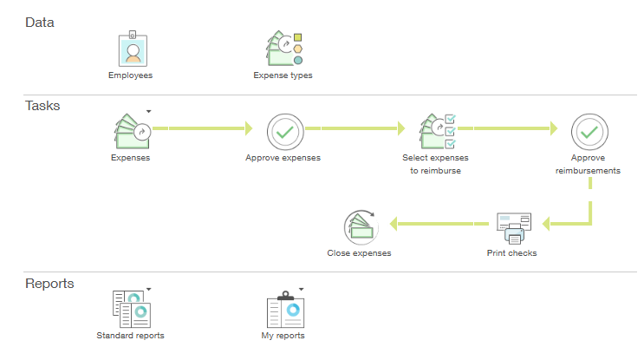Open the Employees badge icon
The height and width of the screenshot is (360, 644).
(133, 49)
